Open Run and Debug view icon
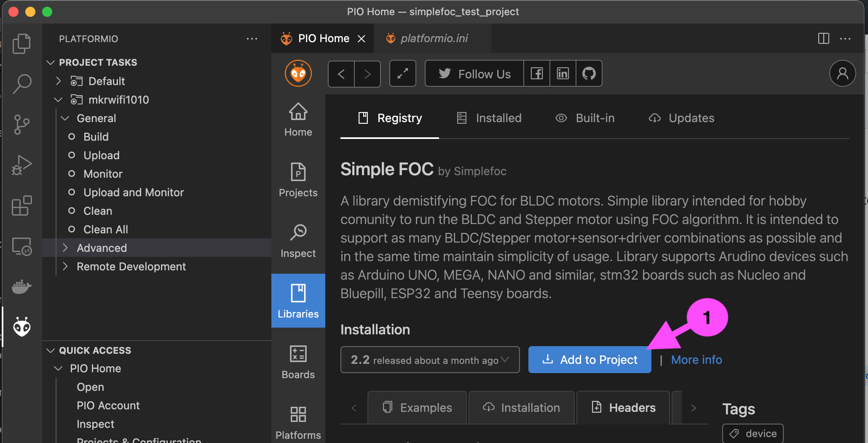 click(x=21, y=165)
